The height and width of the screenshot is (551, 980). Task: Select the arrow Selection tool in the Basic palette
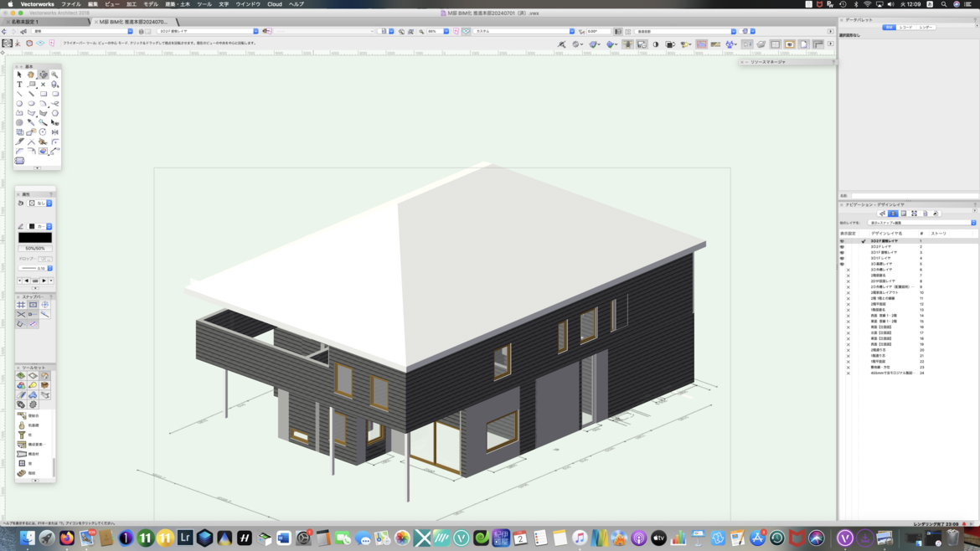pos(19,75)
